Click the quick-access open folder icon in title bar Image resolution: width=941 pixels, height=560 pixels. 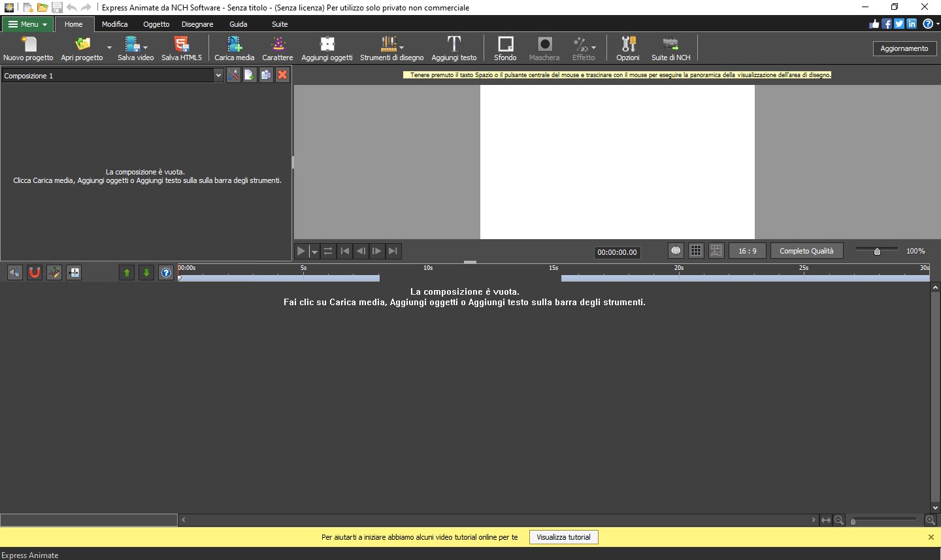point(42,7)
